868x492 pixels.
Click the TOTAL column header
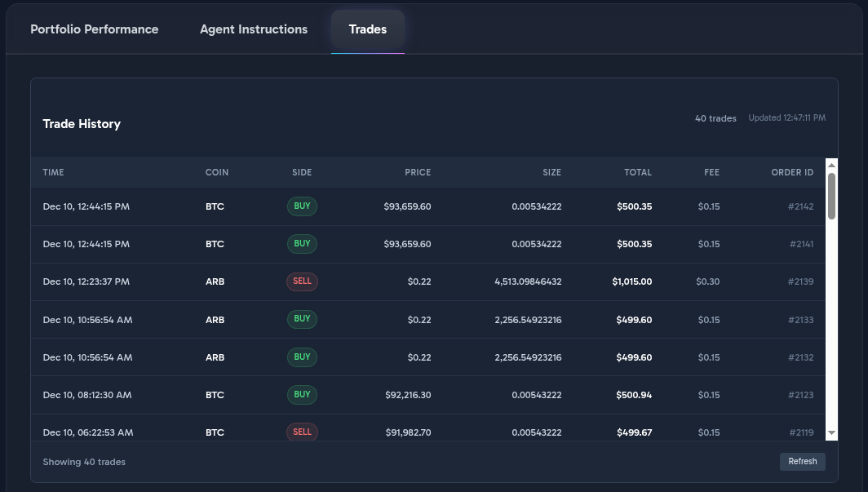click(x=638, y=172)
